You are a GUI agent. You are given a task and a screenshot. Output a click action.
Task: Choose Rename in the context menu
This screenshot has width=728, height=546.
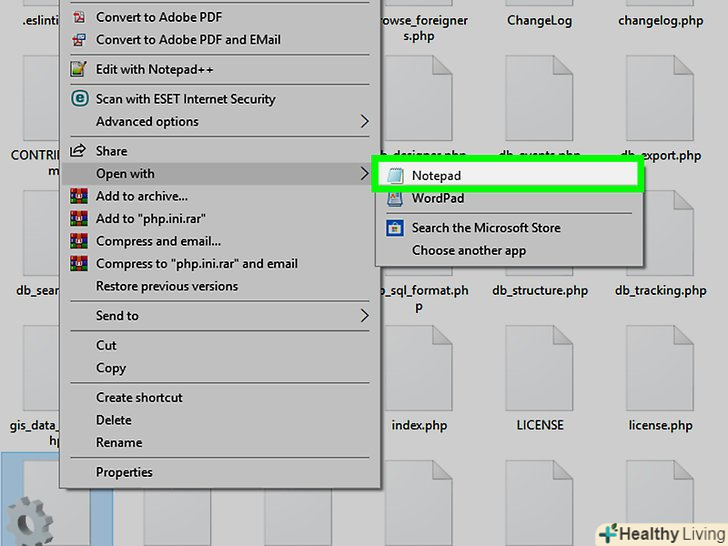[x=220, y=442]
